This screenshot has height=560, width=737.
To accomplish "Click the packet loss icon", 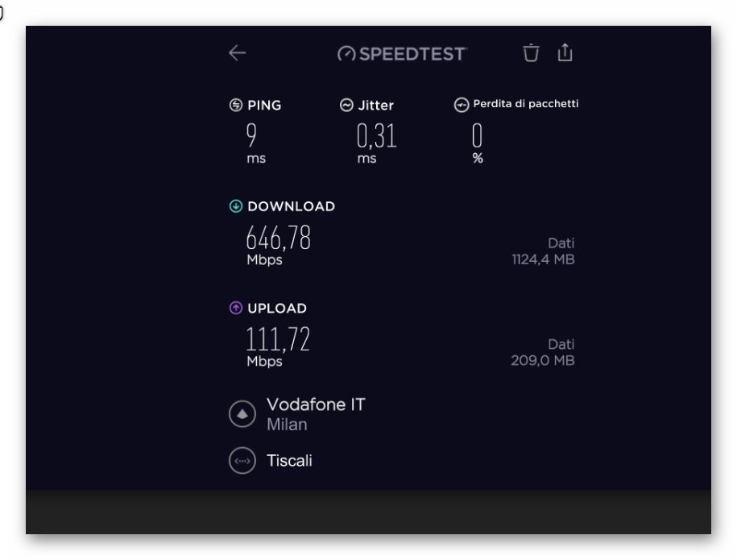I will coord(462,105).
